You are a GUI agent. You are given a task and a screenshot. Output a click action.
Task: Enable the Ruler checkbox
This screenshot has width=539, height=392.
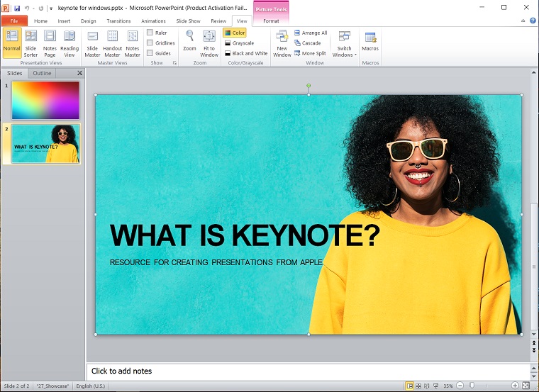point(150,33)
